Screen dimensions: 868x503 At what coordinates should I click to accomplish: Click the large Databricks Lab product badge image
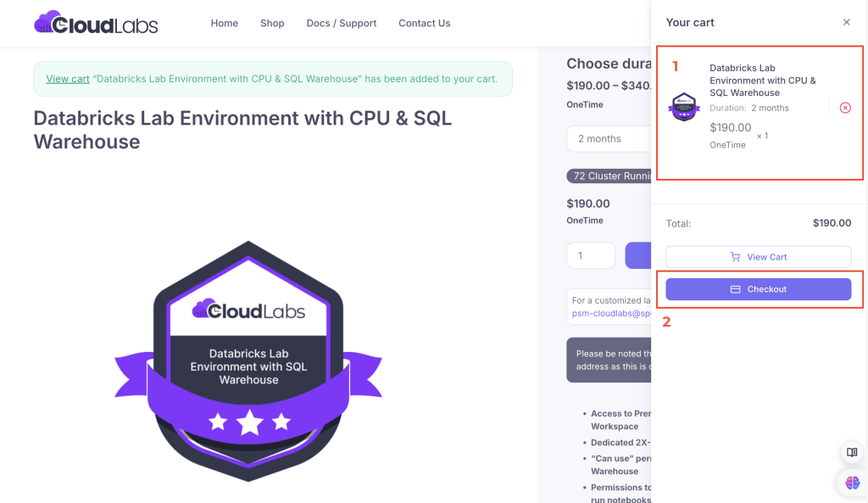click(x=248, y=360)
